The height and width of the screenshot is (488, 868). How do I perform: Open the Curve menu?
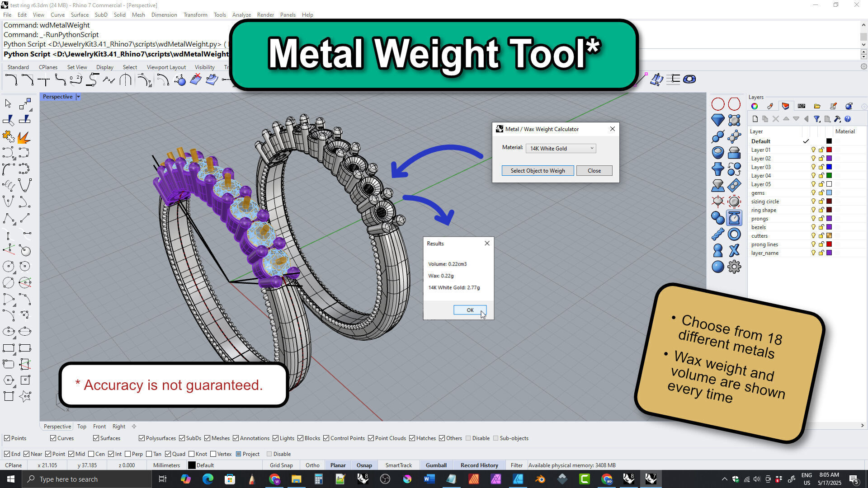point(57,14)
